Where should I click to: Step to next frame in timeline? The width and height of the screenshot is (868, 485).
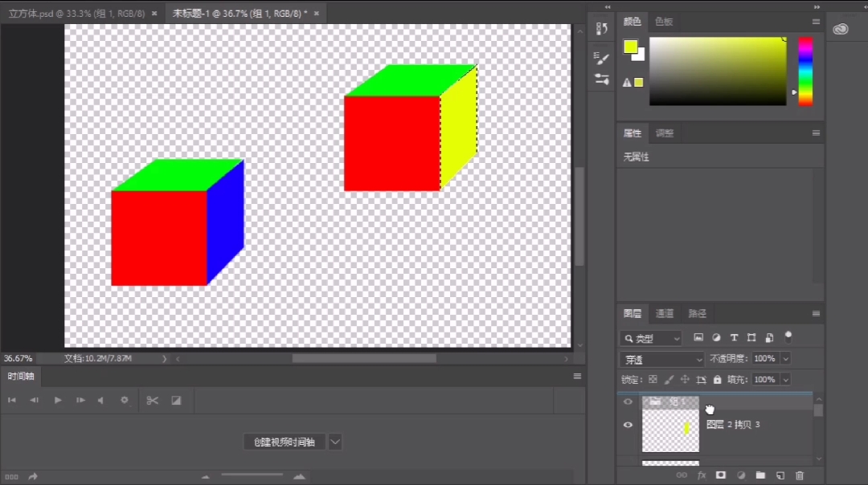coord(80,400)
